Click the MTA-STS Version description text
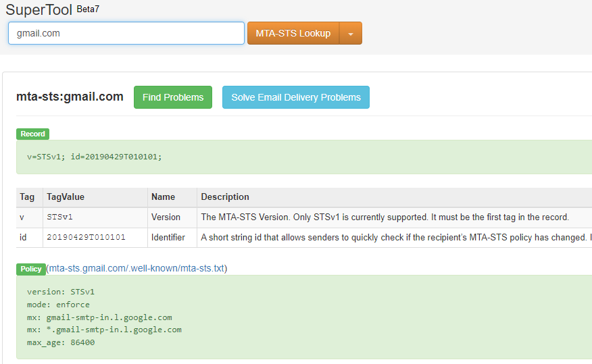592x364 pixels. click(385, 217)
